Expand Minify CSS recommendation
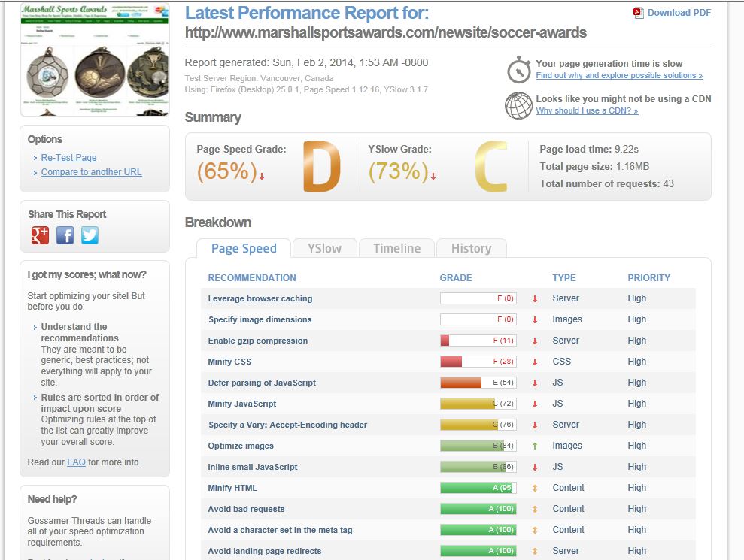Viewport: 744px width, 560px height. coord(229,362)
